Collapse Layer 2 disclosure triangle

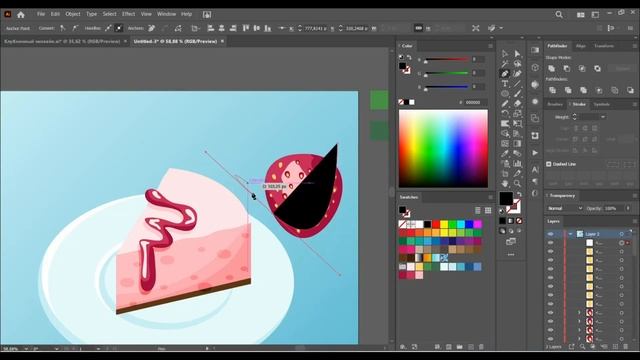tap(571, 234)
